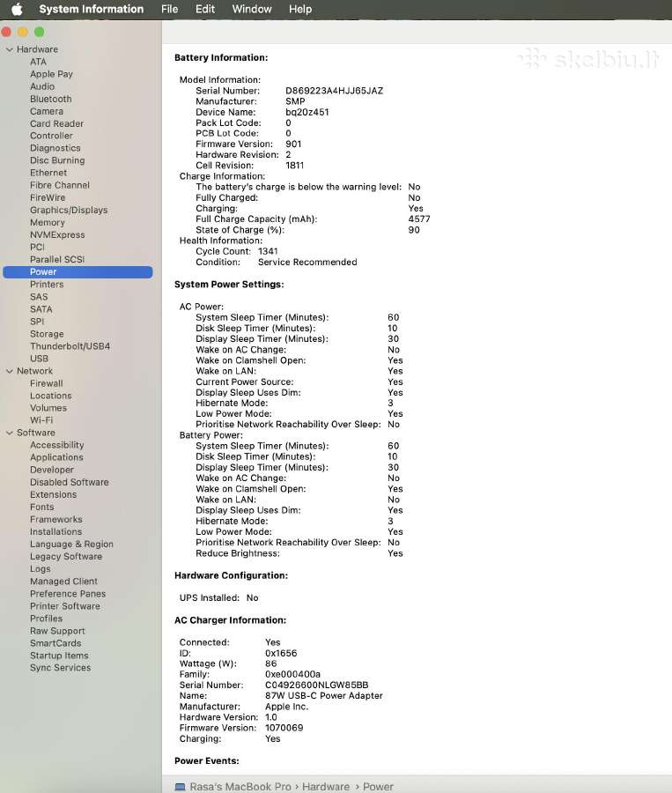Select Printers in the sidebar
672x793 pixels.
(x=47, y=285)
